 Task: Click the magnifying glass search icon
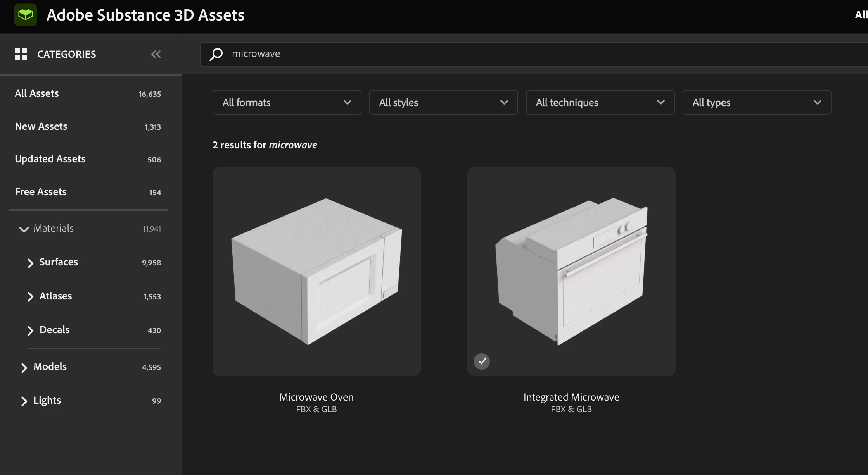(x=216, y=54)
